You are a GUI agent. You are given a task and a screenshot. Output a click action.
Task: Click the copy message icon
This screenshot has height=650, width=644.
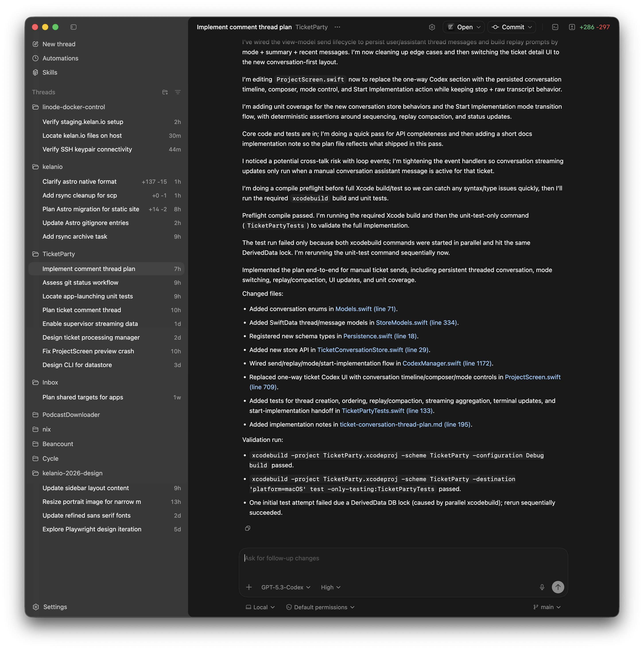click(248, 528)
